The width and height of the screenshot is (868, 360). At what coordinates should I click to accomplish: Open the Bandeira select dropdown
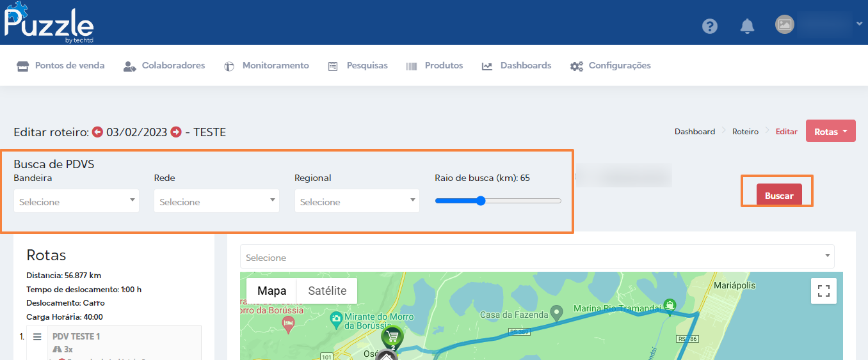point(77,201)
